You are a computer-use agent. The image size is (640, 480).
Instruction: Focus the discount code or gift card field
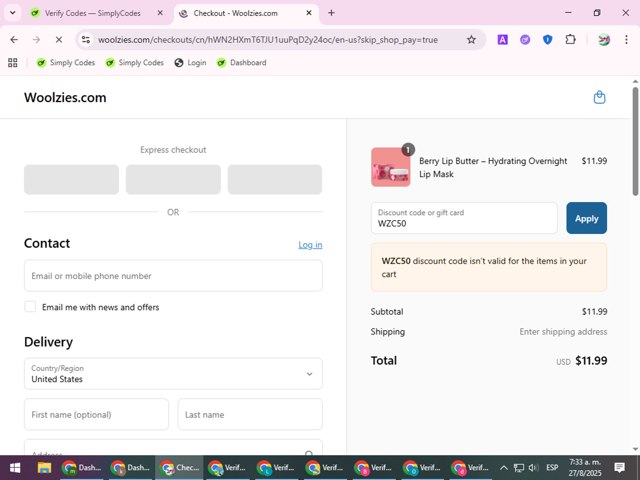464,218
